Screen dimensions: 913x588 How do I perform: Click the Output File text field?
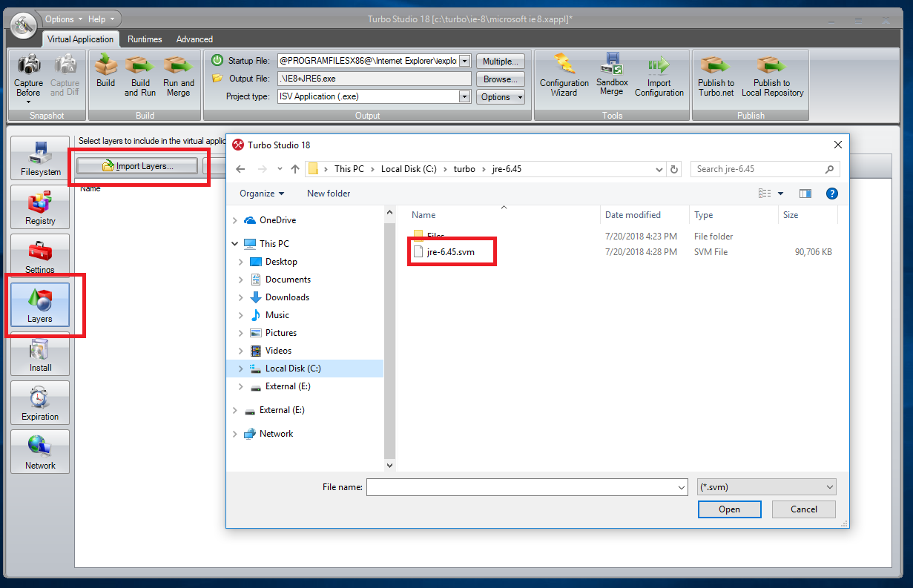tap(374, 79)
